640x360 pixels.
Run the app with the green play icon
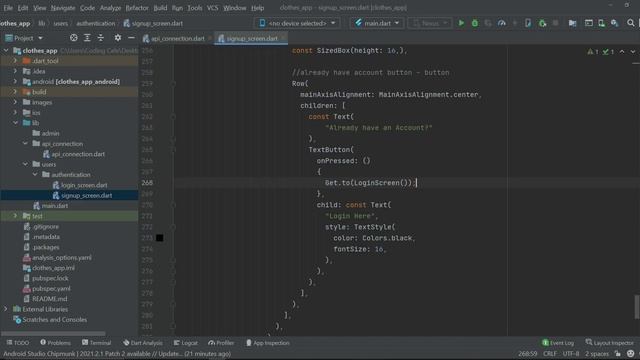pyautogui.click(x=461, y=23)
